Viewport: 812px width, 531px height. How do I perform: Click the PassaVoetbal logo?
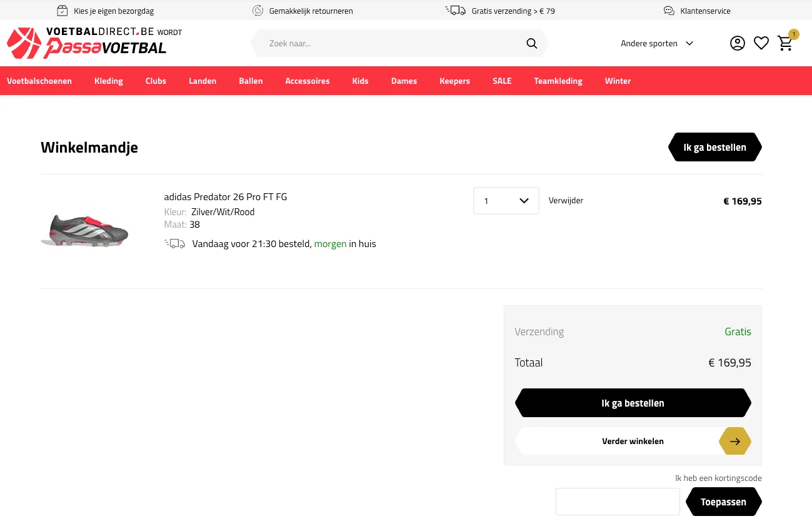tap(88, 43)
